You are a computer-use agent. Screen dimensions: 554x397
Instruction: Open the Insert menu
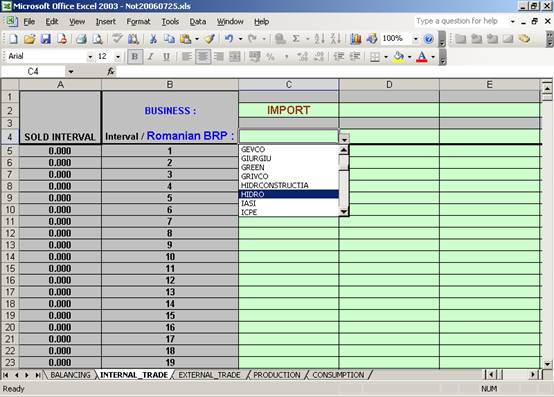106,22
